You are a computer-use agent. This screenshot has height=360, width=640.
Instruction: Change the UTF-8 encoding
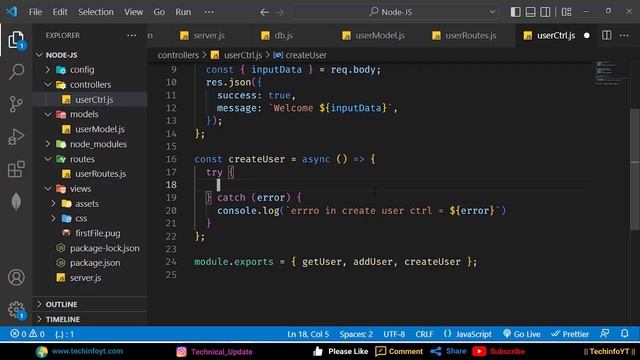coord(394,334)
